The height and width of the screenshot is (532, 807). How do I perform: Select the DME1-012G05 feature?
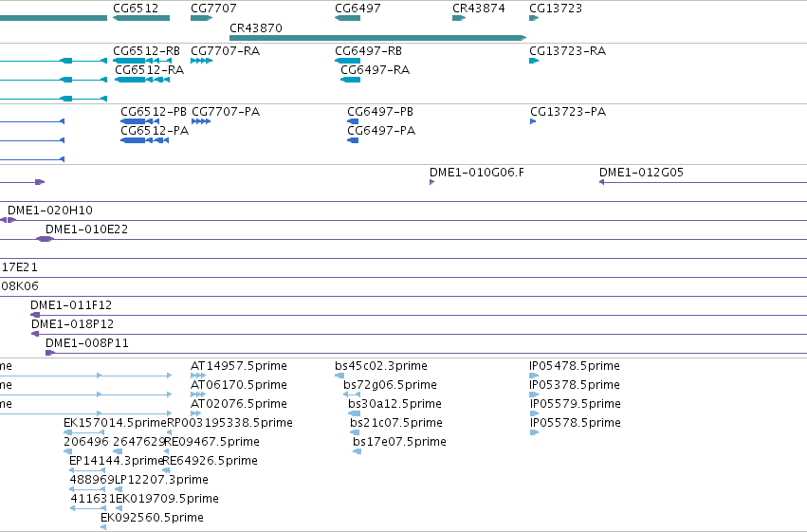[703, 182]
